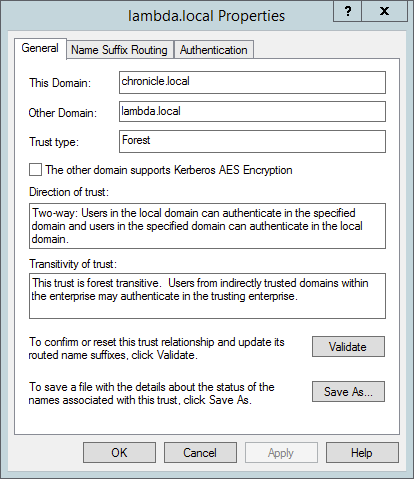414x479 pixels.
Task: Open the Authentication tab
Action: (214, 50)
